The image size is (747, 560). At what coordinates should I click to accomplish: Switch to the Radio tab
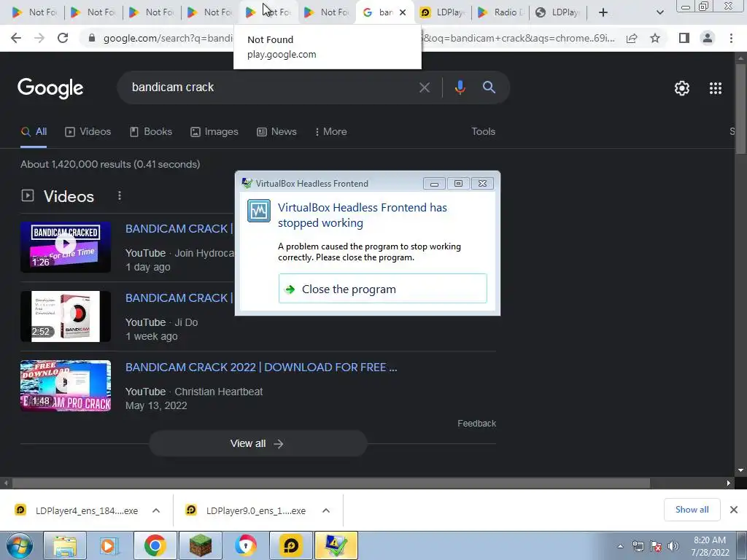(x=500, y=12)
